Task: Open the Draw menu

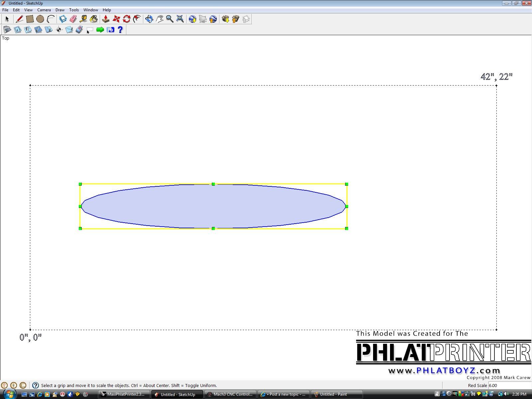Action: [x=60, y=10]
